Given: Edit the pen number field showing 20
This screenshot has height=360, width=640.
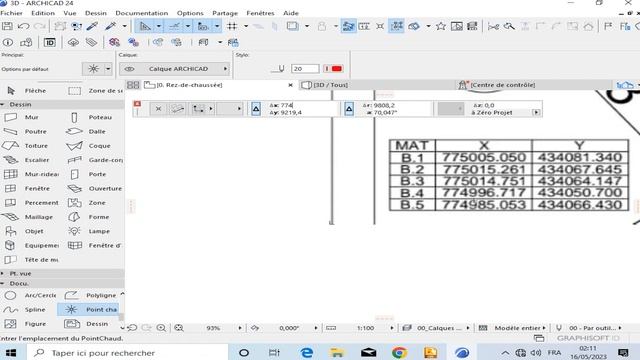Looking at the screenshot, I should [x=305, y=69].
